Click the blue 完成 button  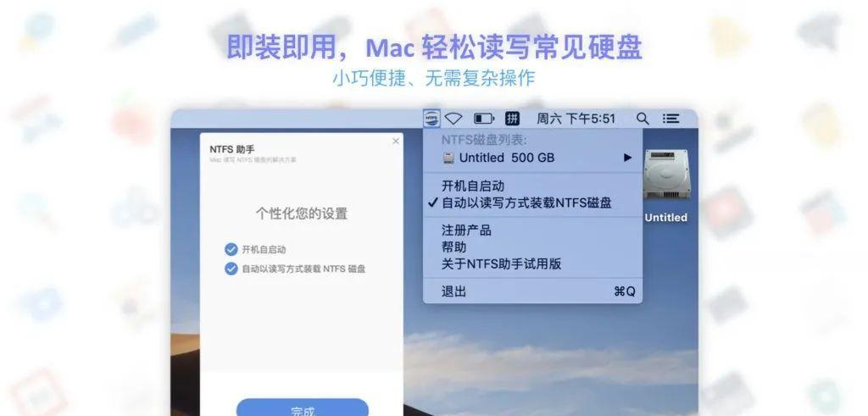303,408
